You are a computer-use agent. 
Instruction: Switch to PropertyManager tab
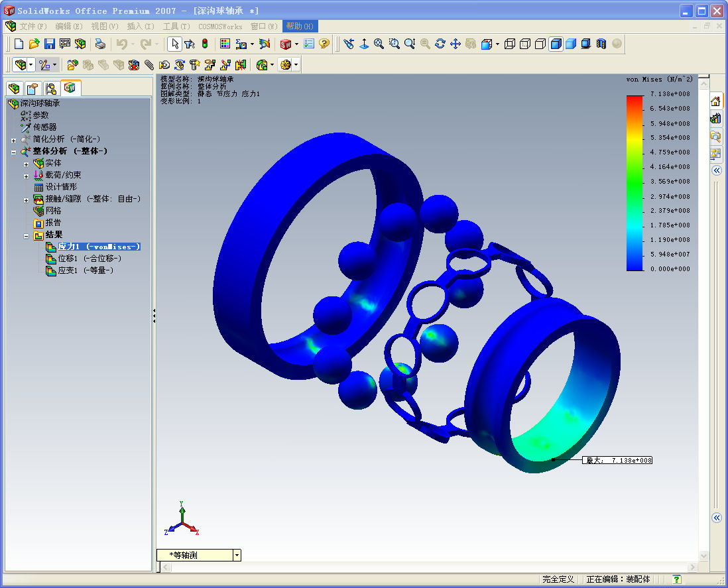32,88
